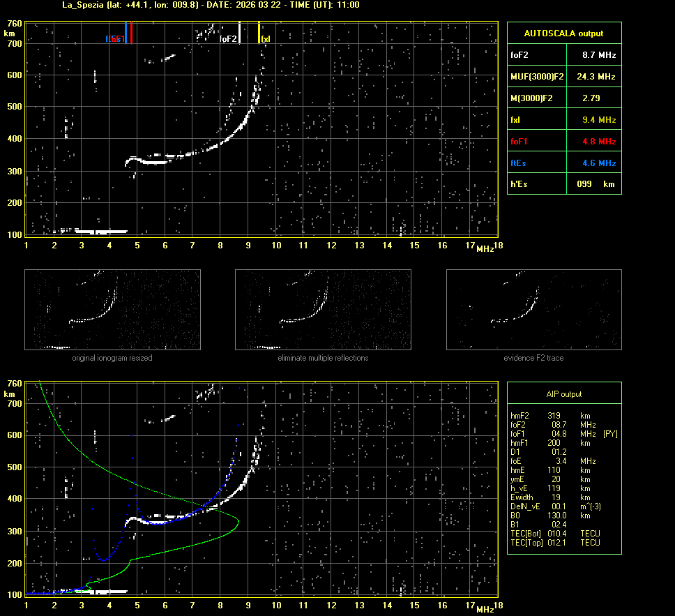Click the AUTOSCALA output header
The width and height of the screenshot is (675, 616).
[x=563, y=33]
